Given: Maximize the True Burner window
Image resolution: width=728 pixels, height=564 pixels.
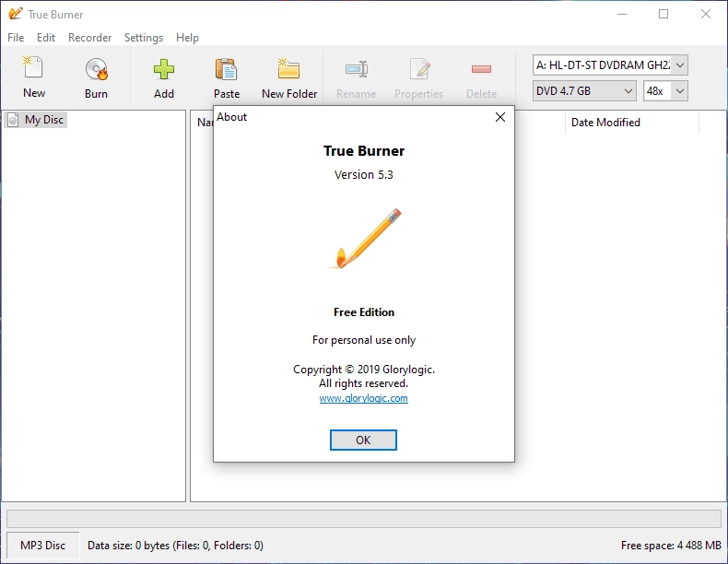Looking at the screenshot, I should coord(663,14).
